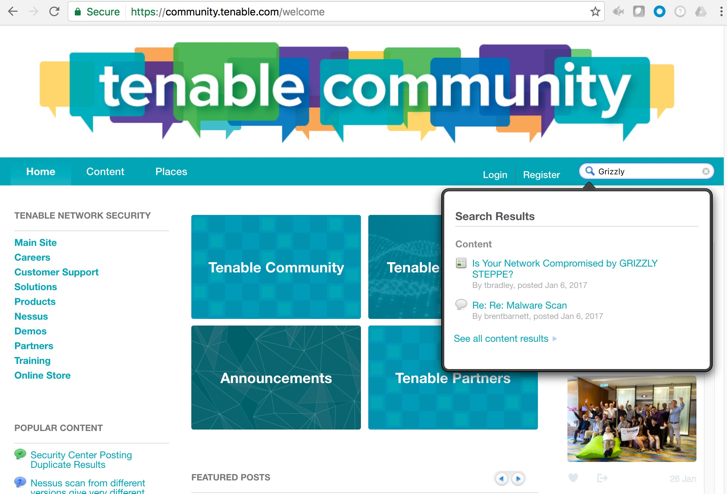Open the Announcements tile

276,378
